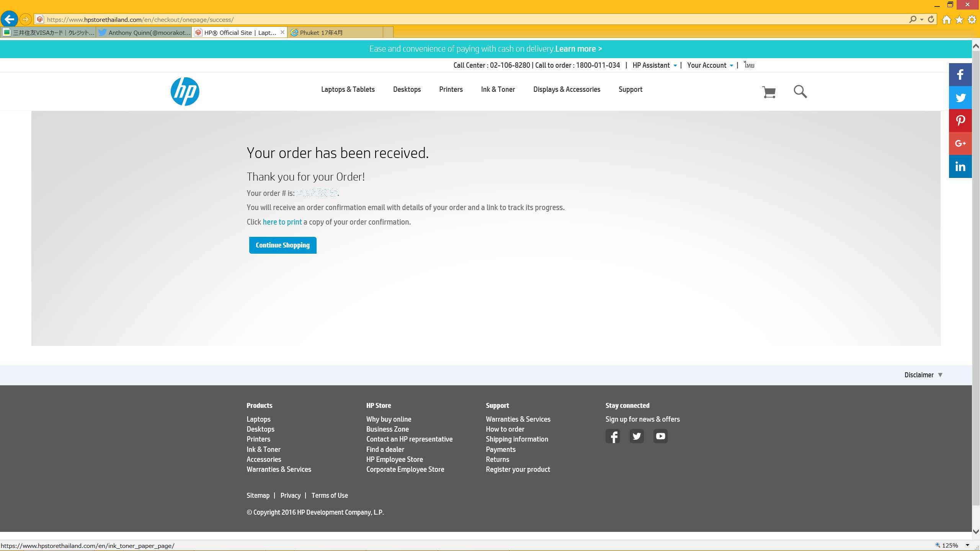Click address bar search magnifier
The width and height of the screenshot is (980, 551).
tap(913, 19)
